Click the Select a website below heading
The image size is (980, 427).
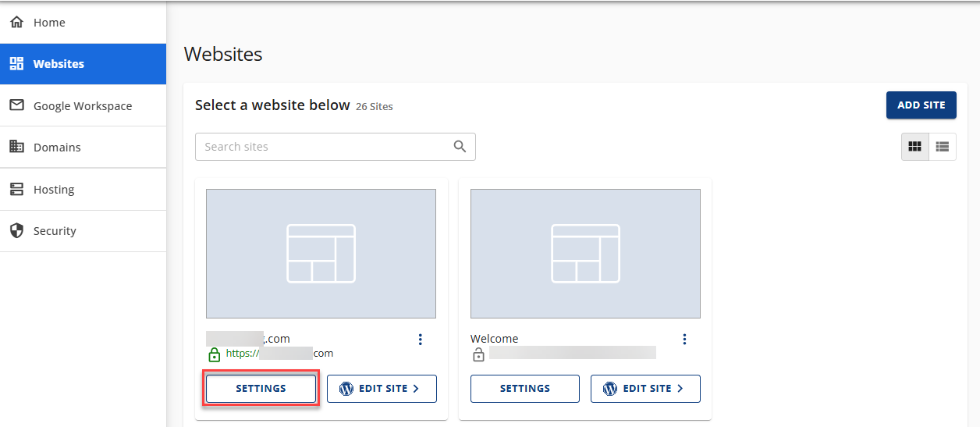(x=272, y=105)
